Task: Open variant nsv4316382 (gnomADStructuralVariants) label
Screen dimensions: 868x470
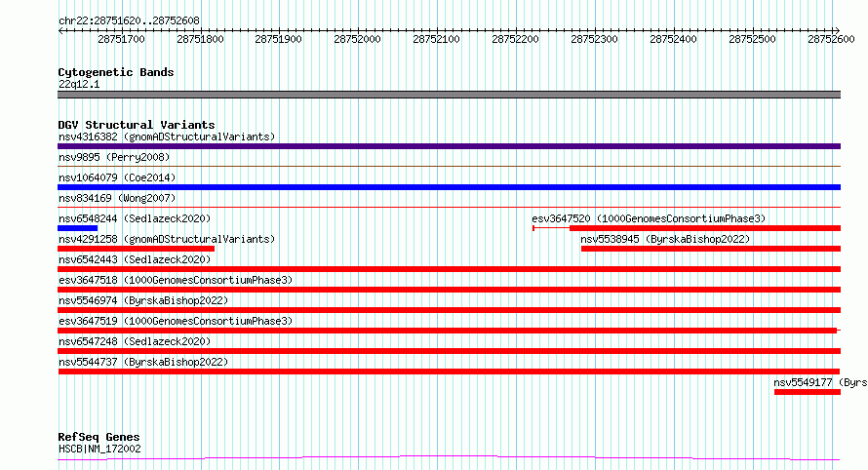Action: coord(167,137)
